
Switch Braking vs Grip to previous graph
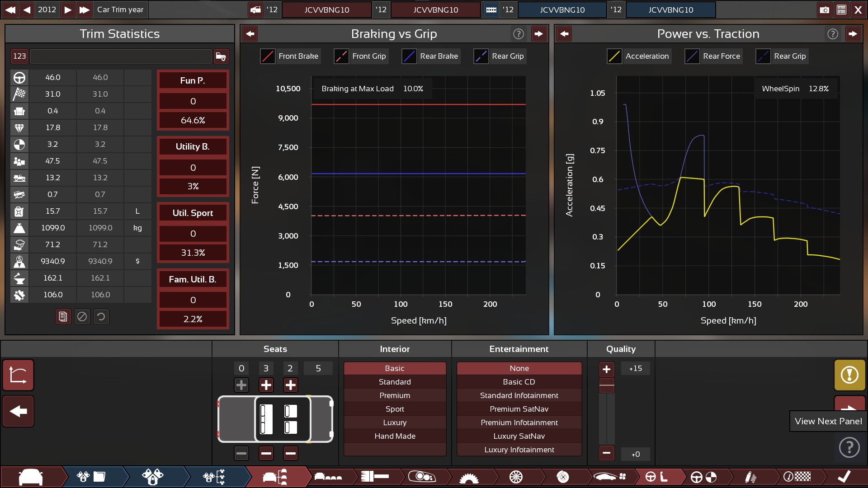tap(250, 34)
